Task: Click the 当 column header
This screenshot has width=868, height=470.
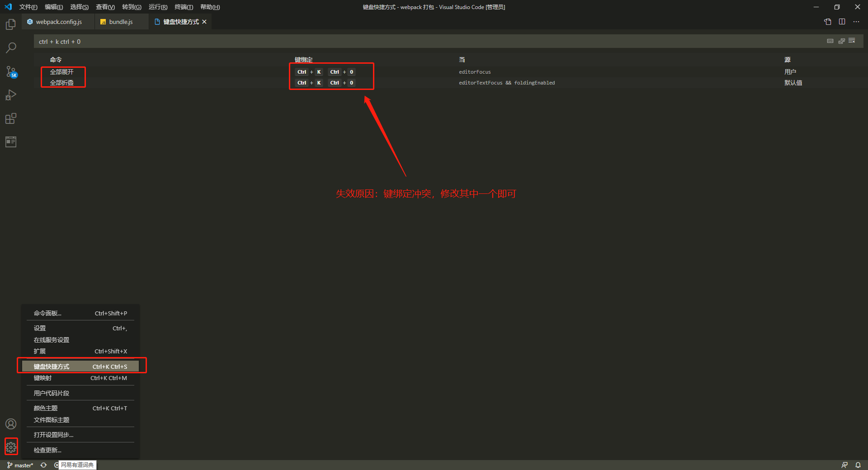Action: pyautogui.click(x=462, y=60)
